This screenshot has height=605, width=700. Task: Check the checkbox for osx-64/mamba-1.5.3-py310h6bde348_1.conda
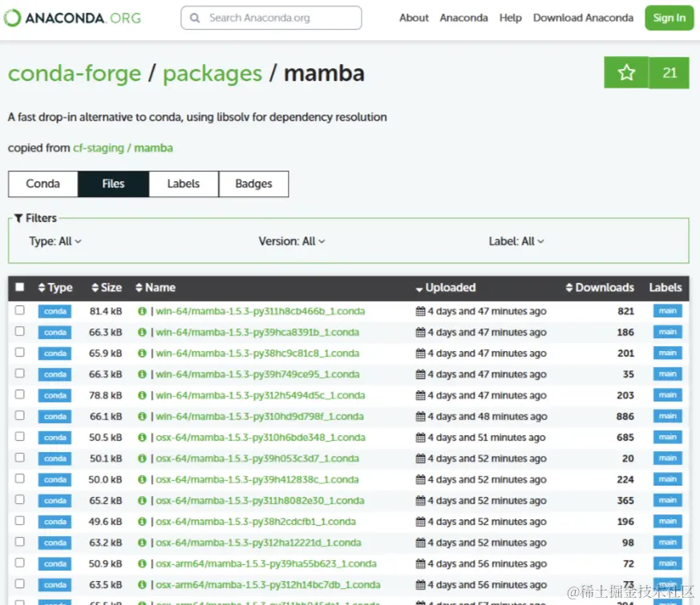[20, 437]
